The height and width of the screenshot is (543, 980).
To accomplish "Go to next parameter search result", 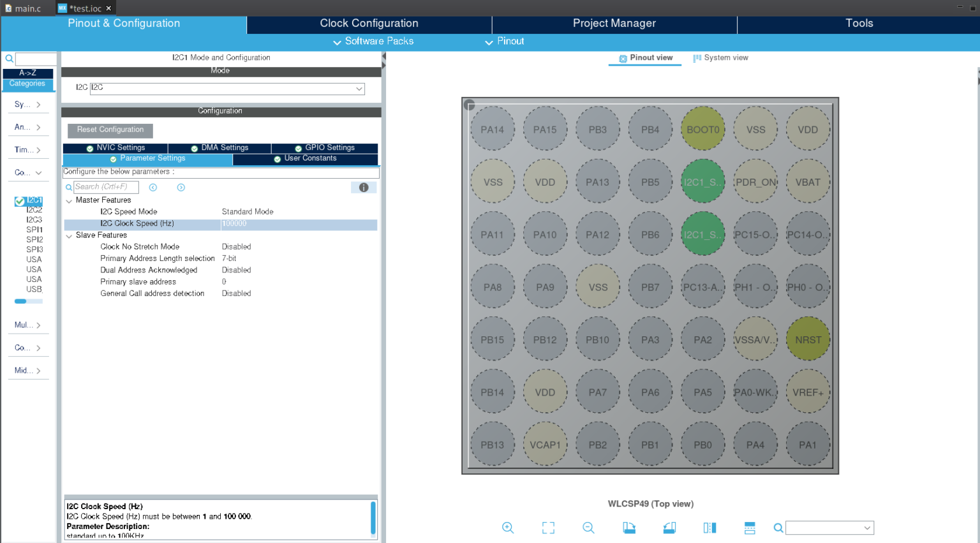I will point(181,188).
